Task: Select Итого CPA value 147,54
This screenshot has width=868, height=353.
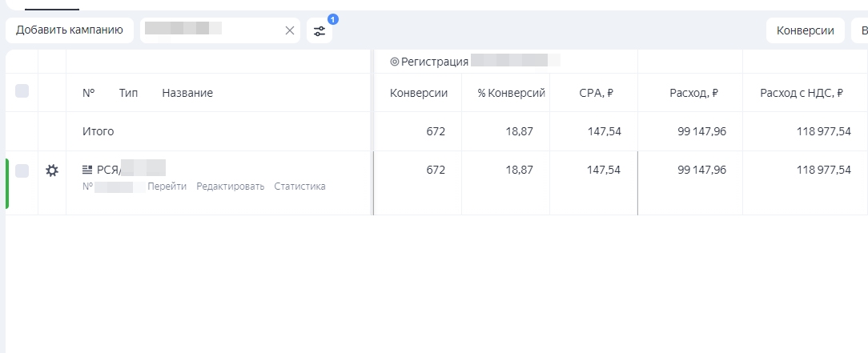Action: click(604, 131)
